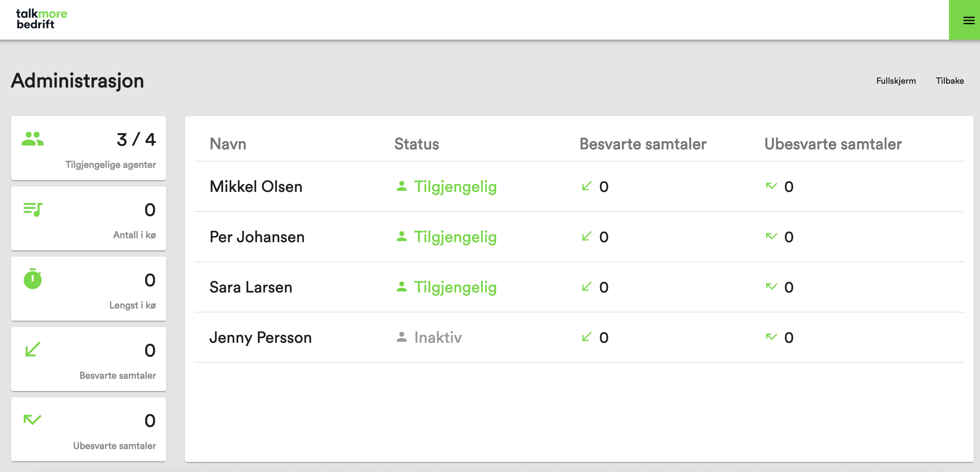The image size is (980, 472).
Task: Click Jenny Persson's Inaktiv status
Action: click(438, 338)
